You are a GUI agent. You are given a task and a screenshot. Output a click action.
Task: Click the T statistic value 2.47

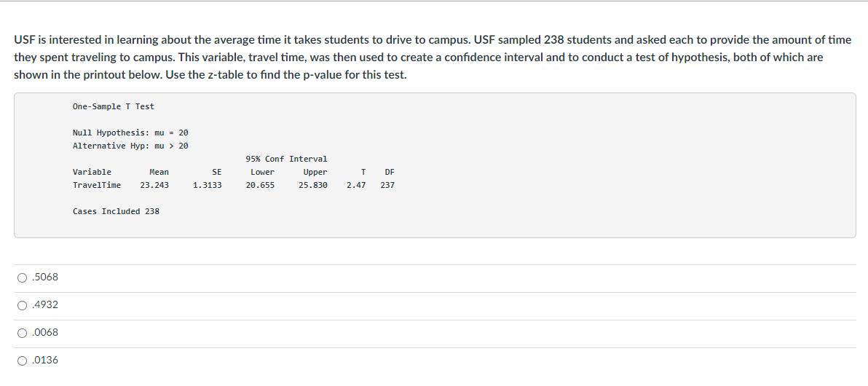point(356,185)
